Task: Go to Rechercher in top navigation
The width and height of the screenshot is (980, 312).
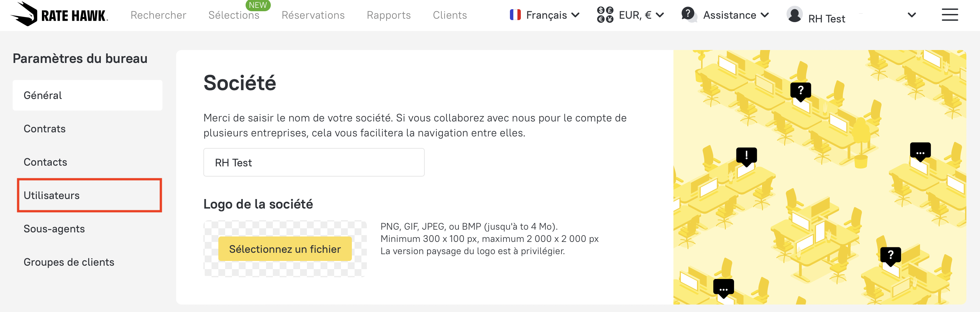Action: point(158,15)
